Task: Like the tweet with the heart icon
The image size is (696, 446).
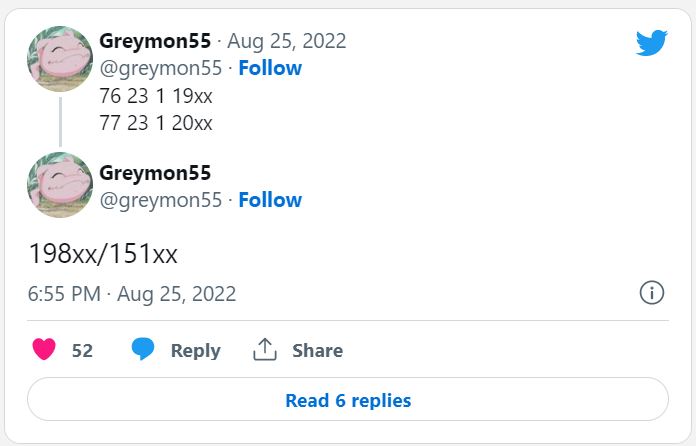Action: pyautogui.click(x=44, y=349)
